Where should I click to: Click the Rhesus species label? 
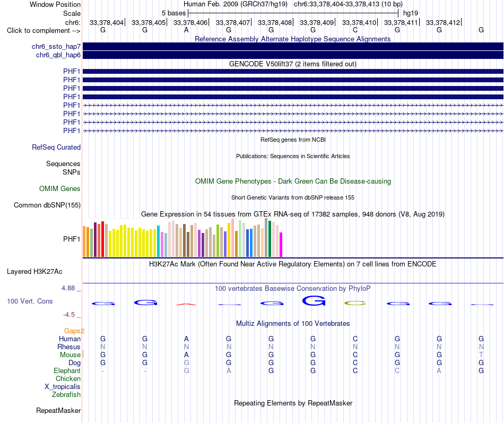coord(69,347)
